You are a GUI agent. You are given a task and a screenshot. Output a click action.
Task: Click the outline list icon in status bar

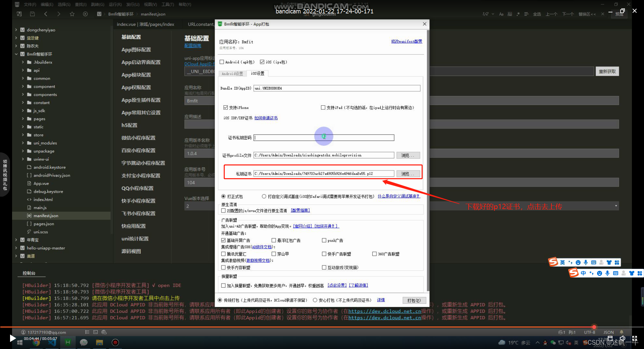(87, 332)
